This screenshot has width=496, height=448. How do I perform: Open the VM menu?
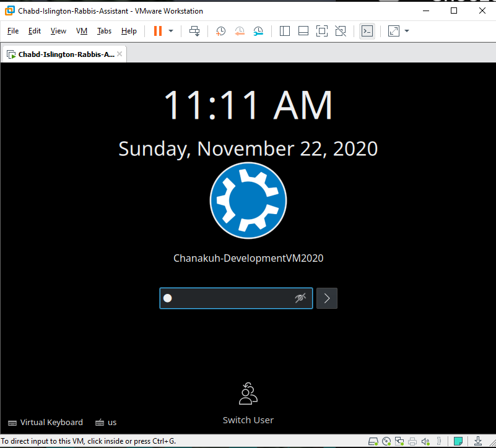point(82,31)
